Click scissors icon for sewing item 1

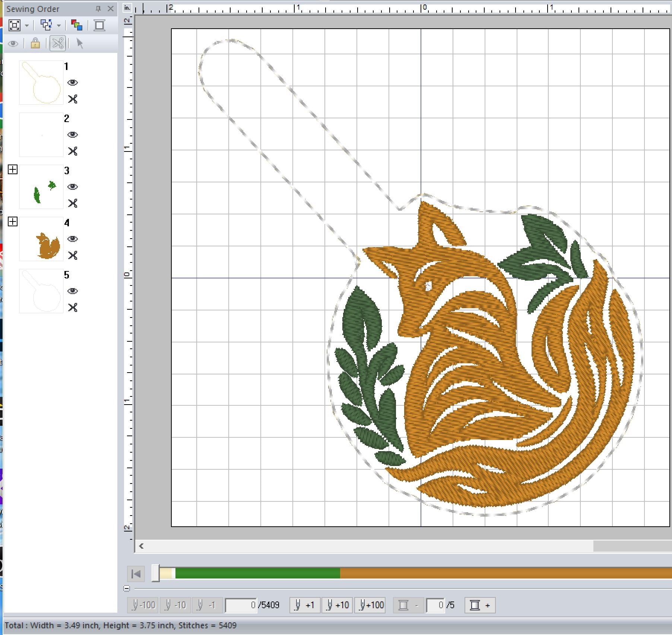73,99
